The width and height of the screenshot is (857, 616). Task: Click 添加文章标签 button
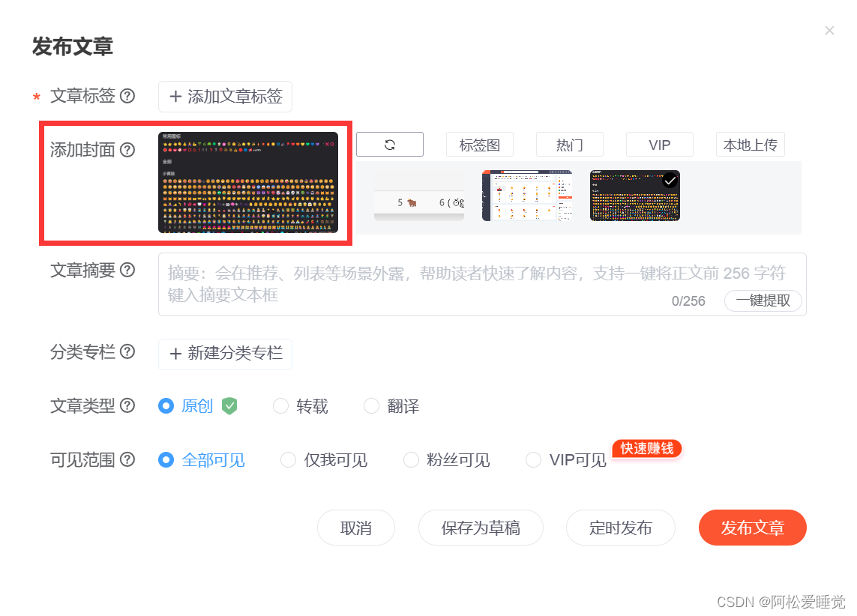tap(225, 97)
